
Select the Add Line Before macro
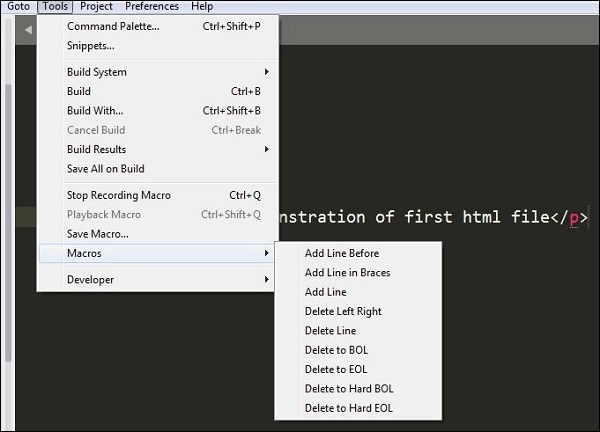341,253
